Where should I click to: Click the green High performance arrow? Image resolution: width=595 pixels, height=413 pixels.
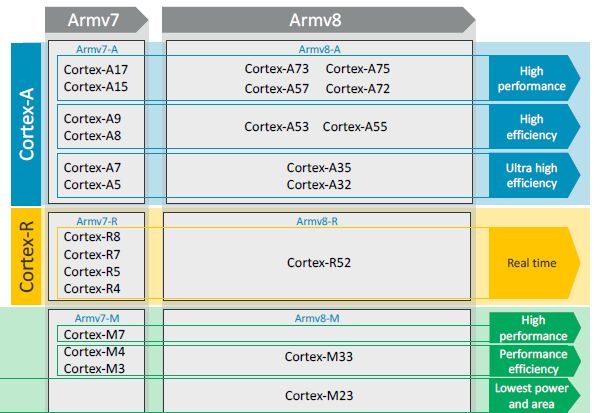(535, 328)
